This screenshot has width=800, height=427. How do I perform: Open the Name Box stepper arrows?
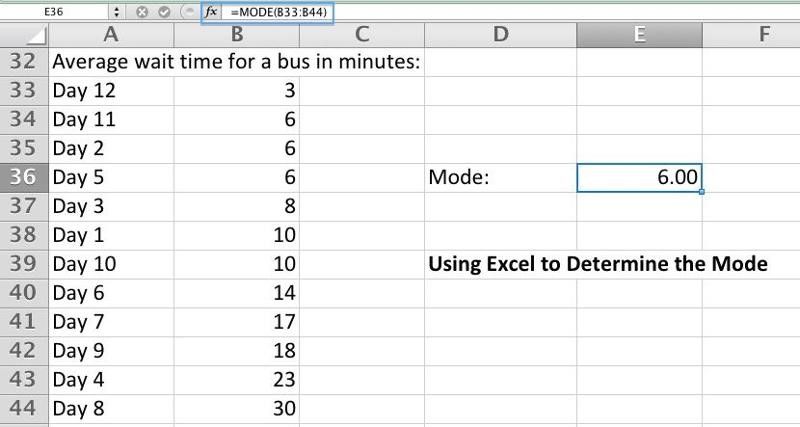coord(117,13)
